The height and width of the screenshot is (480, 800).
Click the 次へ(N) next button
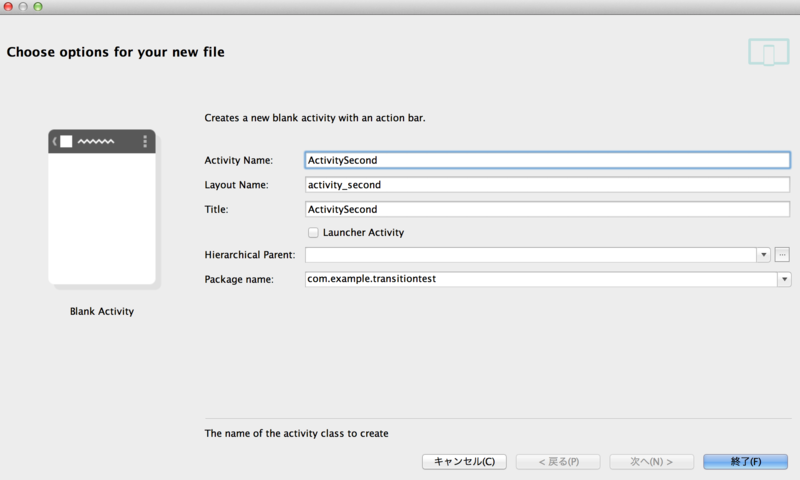[x=652, y=462]
